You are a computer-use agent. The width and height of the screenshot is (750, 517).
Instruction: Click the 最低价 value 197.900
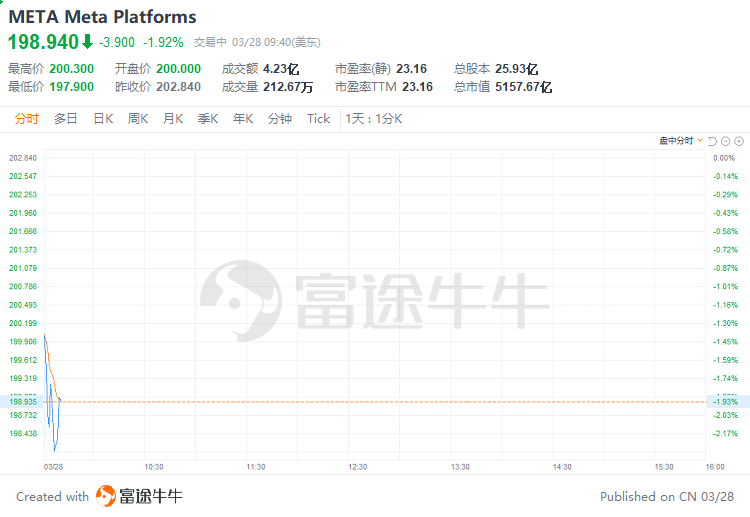[x=72, y=87]
